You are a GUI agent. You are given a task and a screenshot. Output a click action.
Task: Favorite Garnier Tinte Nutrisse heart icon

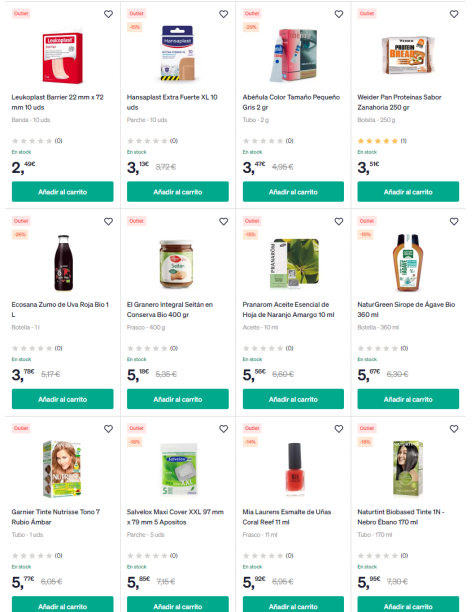click(x=109, y=429)
